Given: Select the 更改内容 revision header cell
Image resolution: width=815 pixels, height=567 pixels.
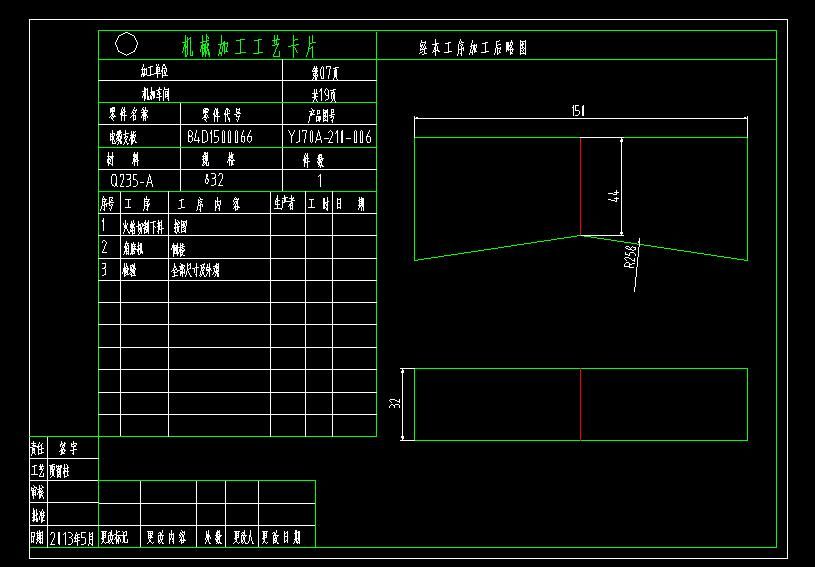Looking at the screenshot, I should (168, 537).
